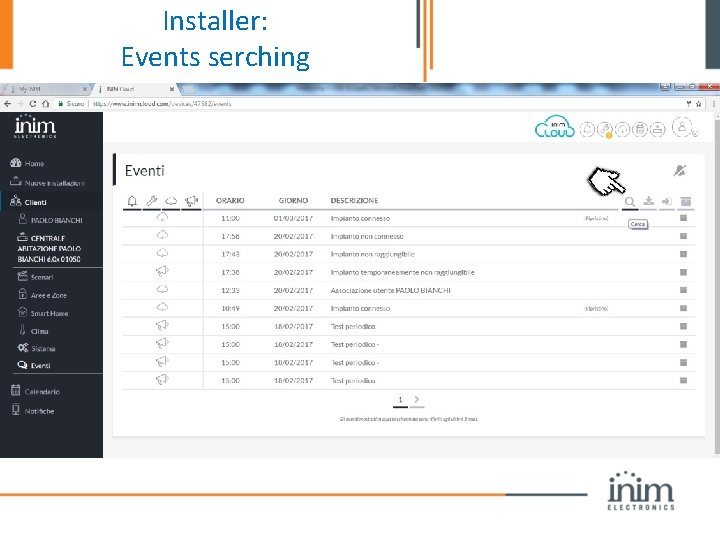Click the cloud icon of the 17:58 event row
Screen dimensions: 720x540
click(162, 236)
